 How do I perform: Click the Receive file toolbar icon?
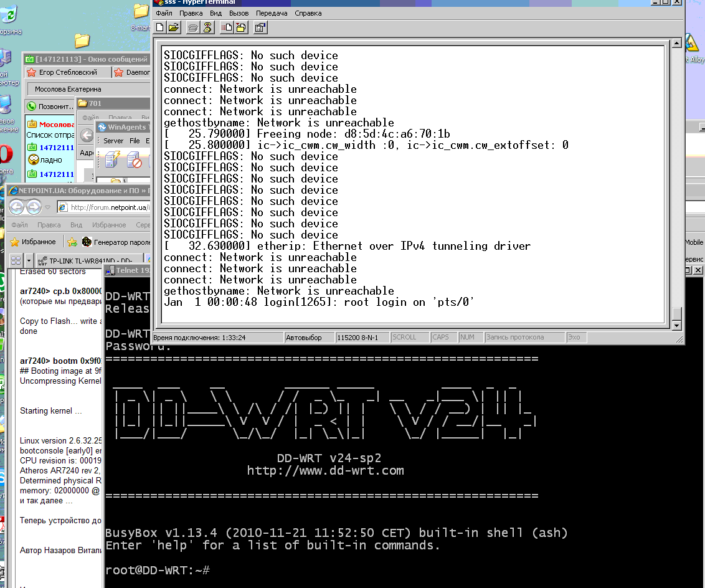coord(240,27)
